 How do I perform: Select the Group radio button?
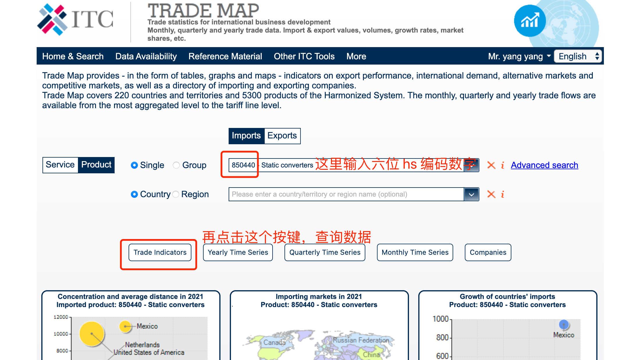176,165
